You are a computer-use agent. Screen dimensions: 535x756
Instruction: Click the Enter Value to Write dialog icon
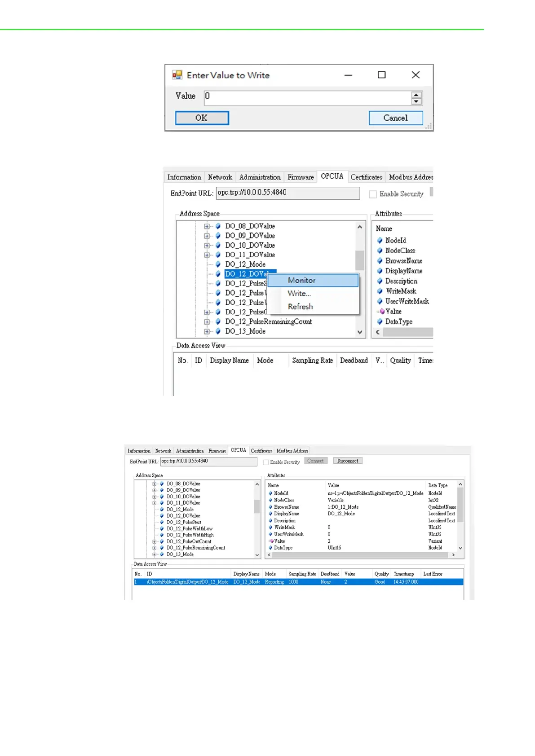177,75
